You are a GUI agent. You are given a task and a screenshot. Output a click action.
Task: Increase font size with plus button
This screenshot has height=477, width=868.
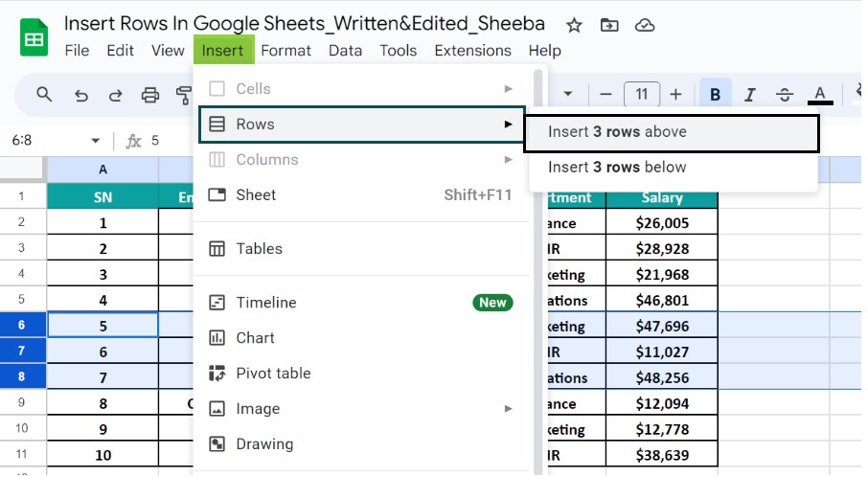click(675, 95)
